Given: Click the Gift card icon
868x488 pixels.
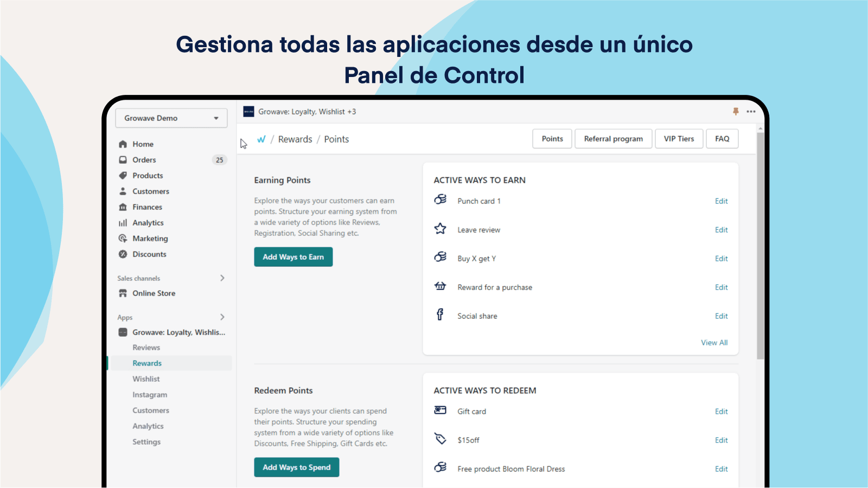Looking at the screenshot, I should 441,410.
